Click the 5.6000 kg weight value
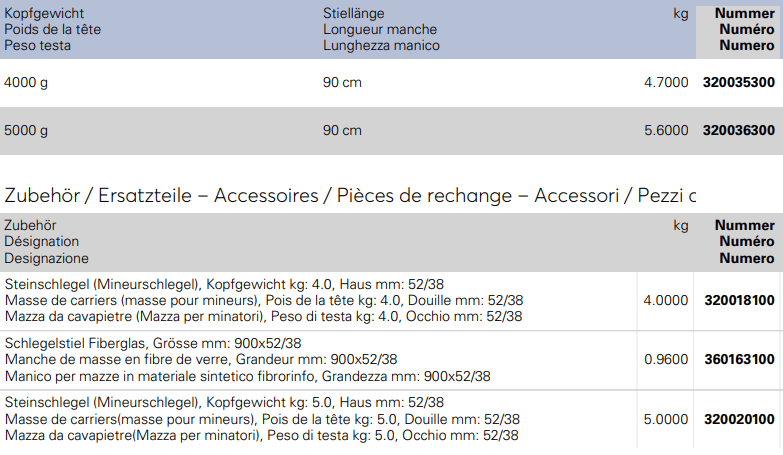This screenshot has height=455, width=783. click(666, 130)
